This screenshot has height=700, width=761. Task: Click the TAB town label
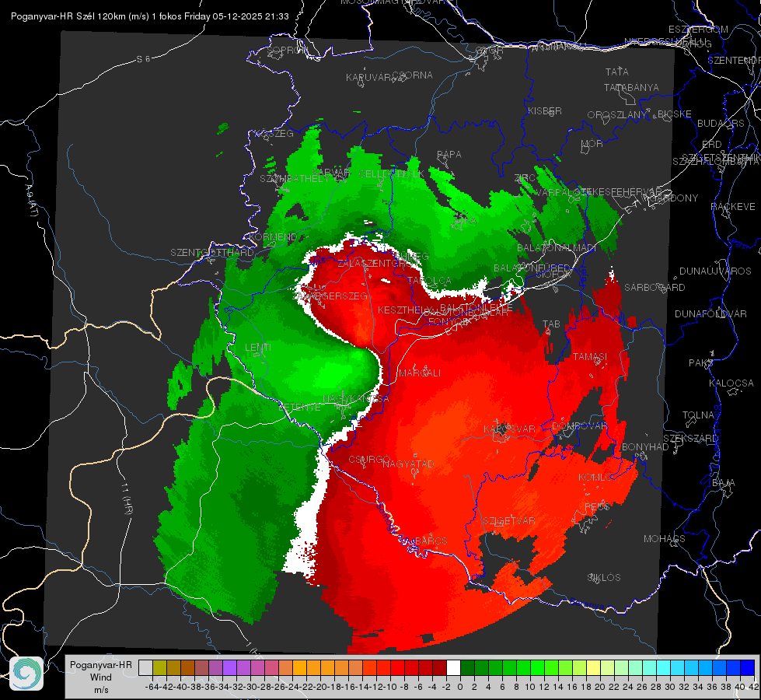551,324
